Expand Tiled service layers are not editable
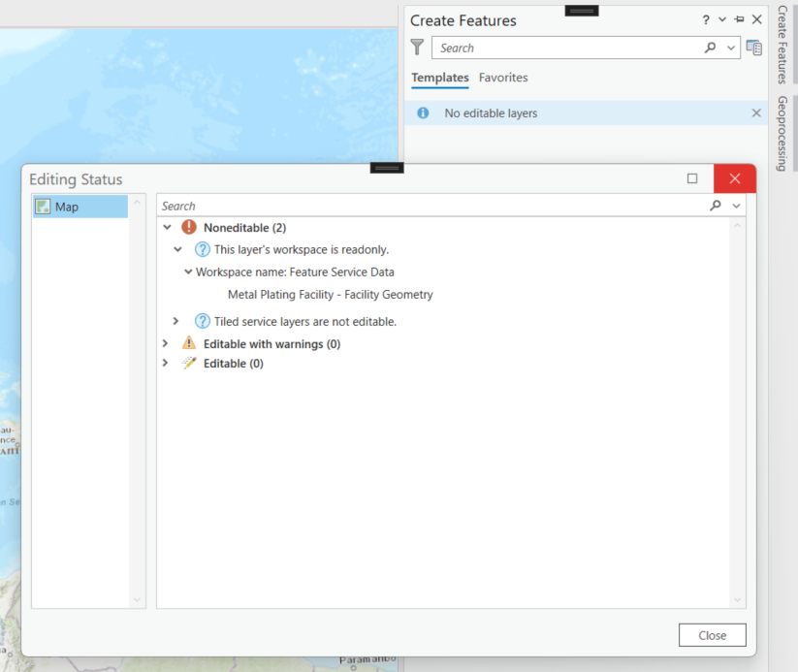The image size is (798, 672). point(176,320)
